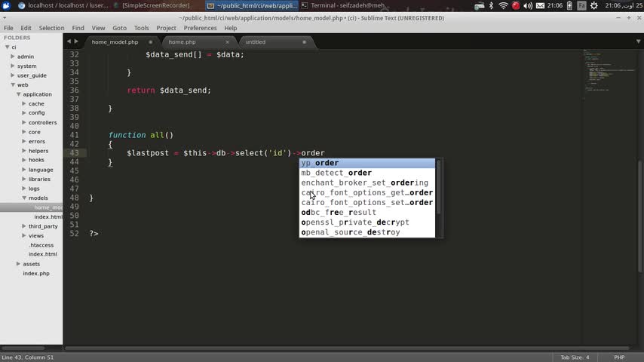Expand the errors folder
The image size is (644, 362).
coord(24,141)
